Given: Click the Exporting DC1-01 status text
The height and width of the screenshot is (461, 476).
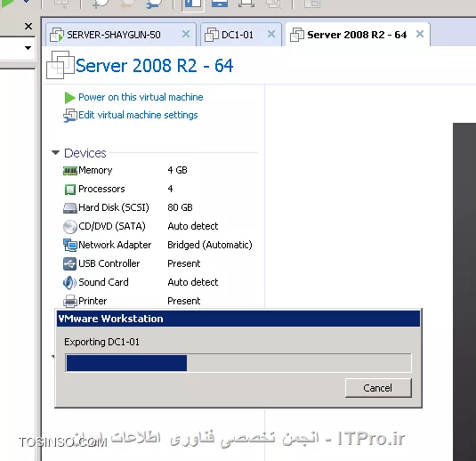Looking at the screenshot, I should coord(101,343).
